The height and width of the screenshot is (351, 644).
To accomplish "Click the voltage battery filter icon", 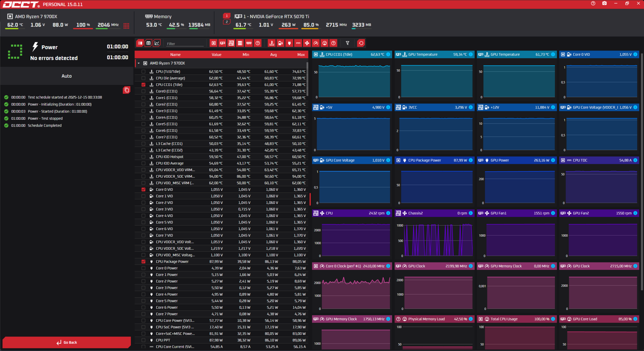I will coord(280,43).
